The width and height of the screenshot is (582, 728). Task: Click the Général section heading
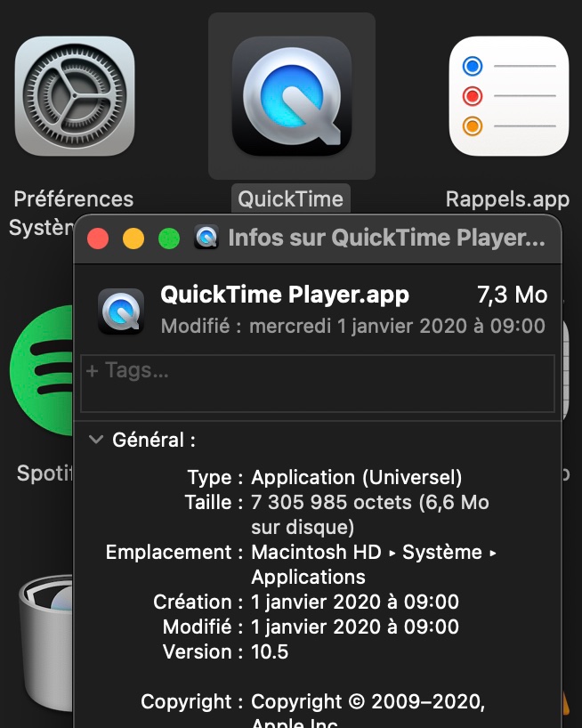click(x=154, y=441)
